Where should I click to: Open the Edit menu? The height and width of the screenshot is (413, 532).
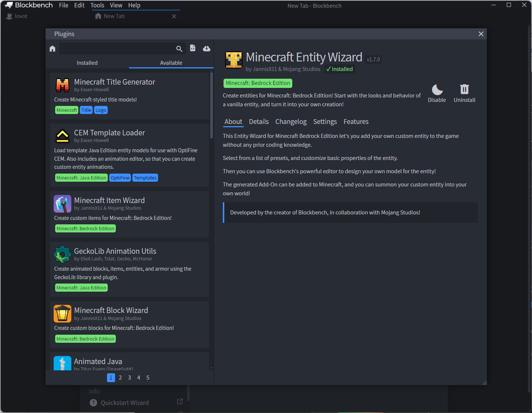79,5
